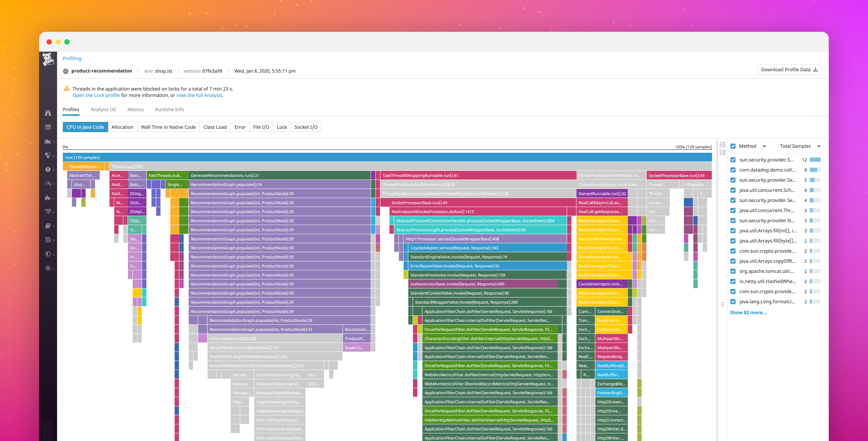Open the Dashboards chart icon

coord(48,142)
